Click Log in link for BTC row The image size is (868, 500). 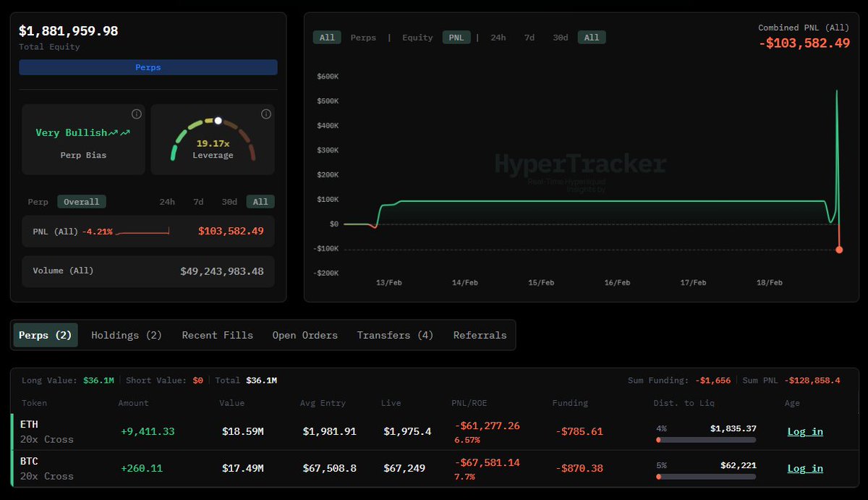click(805, 468)
